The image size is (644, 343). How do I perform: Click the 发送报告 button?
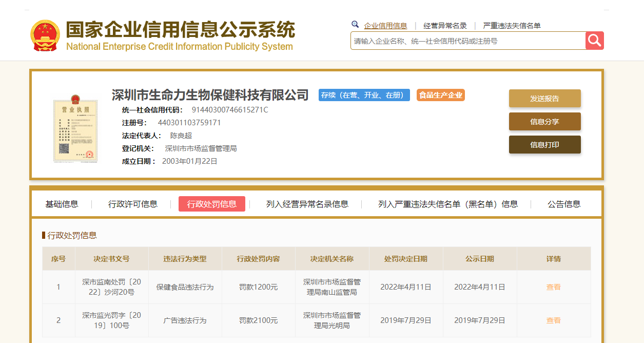click(545, 99)
